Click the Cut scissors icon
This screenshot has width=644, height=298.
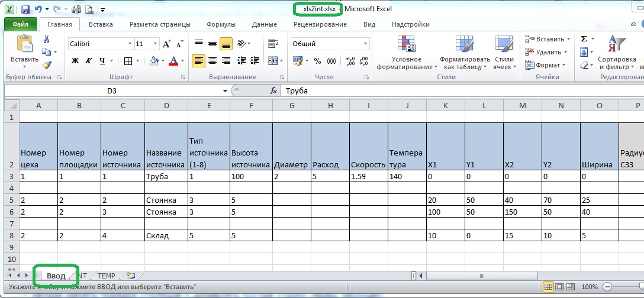coord(46,39)
